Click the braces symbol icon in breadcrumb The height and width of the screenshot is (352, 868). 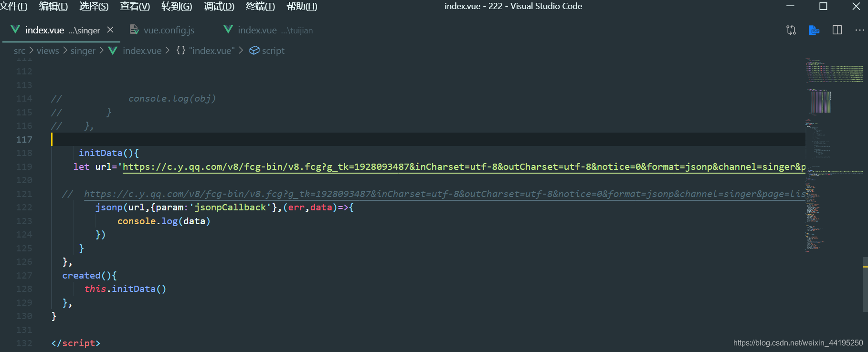click(180, 50)
